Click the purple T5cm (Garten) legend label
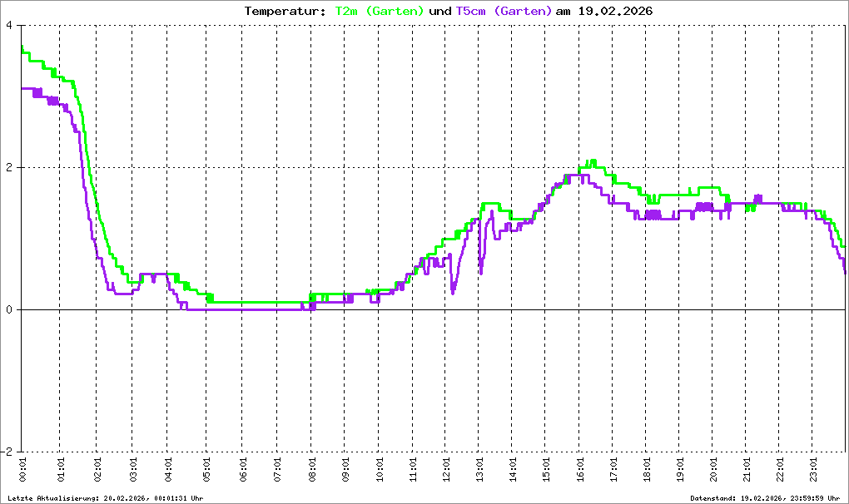Image resolution: width=849 pixels, height=504 pixels. pos(504,12)
